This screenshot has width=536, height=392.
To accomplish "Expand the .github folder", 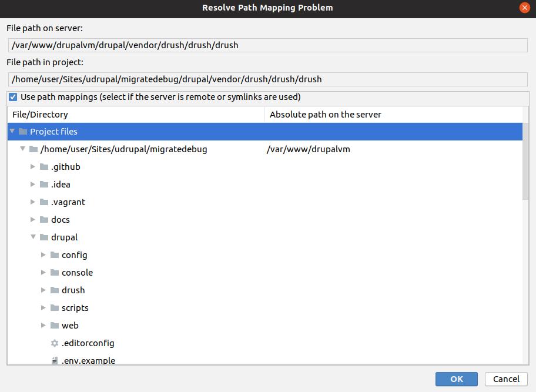I will tap(33, 167).
